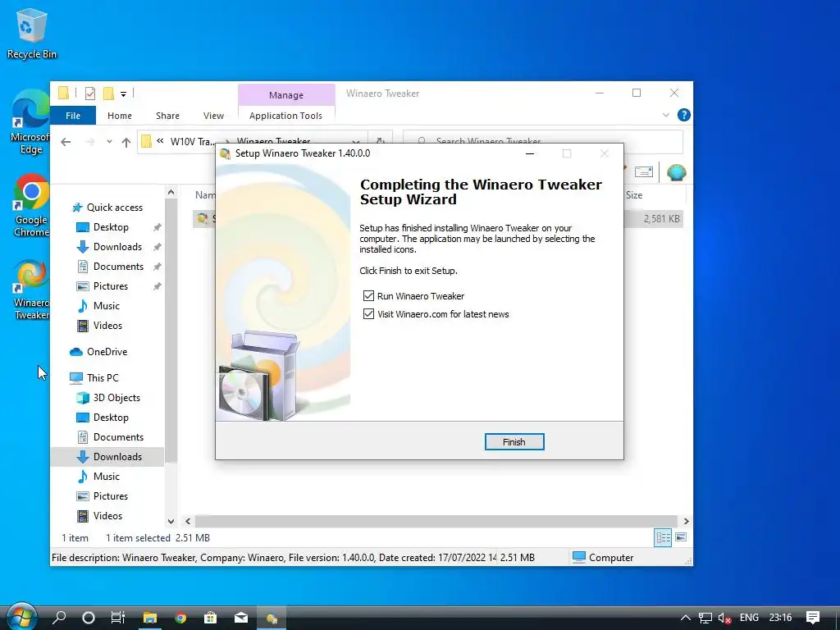Image resolution: width=840 pixels, height=630 pixels.
Task: Expand the ribbon with the chevron
Action: 666,115
